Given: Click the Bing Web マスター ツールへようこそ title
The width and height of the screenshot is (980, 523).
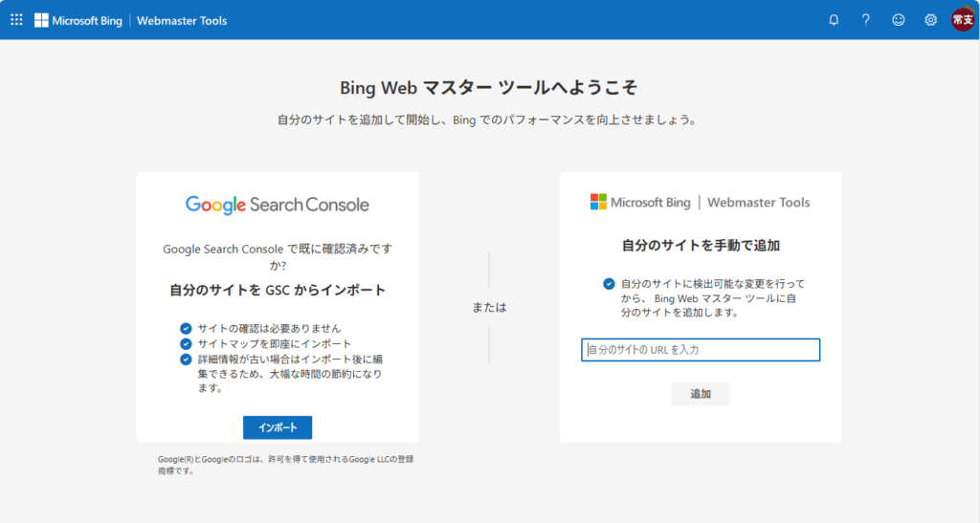Looking at the screenshot, I should point(488,87).
